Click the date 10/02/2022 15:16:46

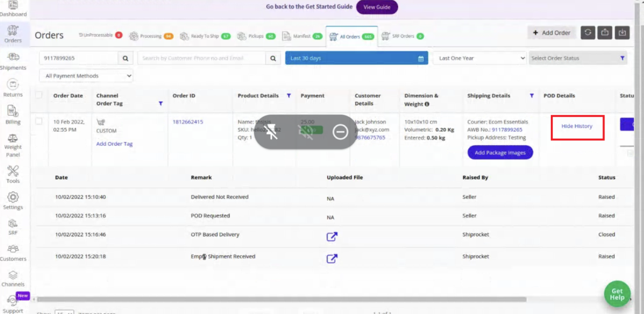[80, 234]
